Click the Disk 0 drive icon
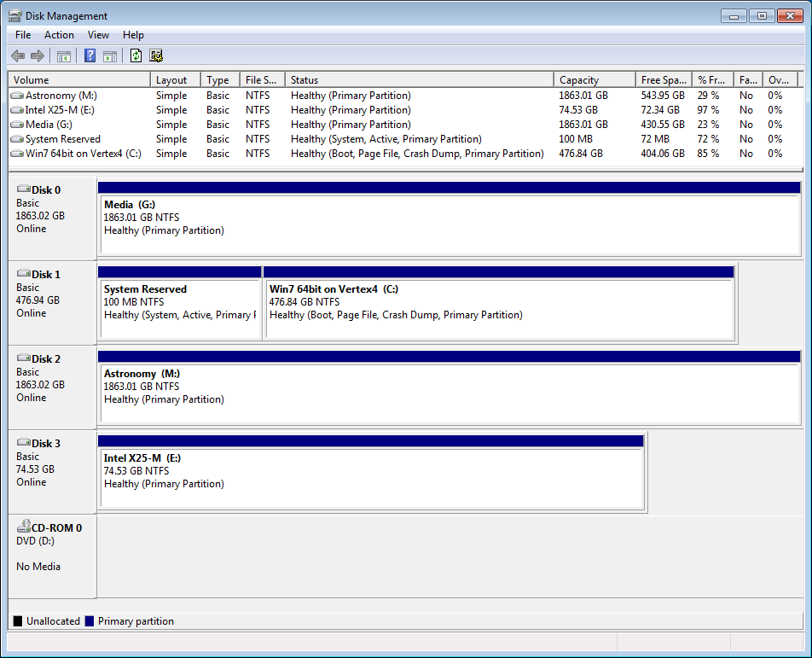 24,189
